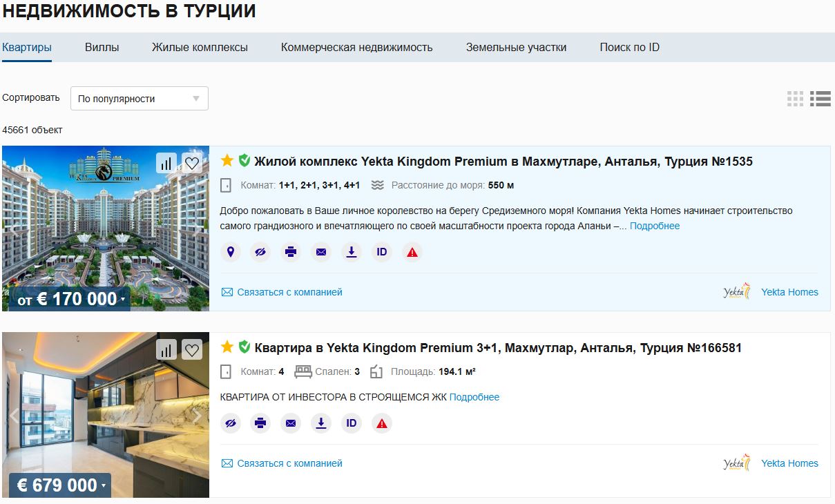Screen dimensions: 835x504
Task: Click 'Спален: 3' in second listing
Action: click(337, 371)
